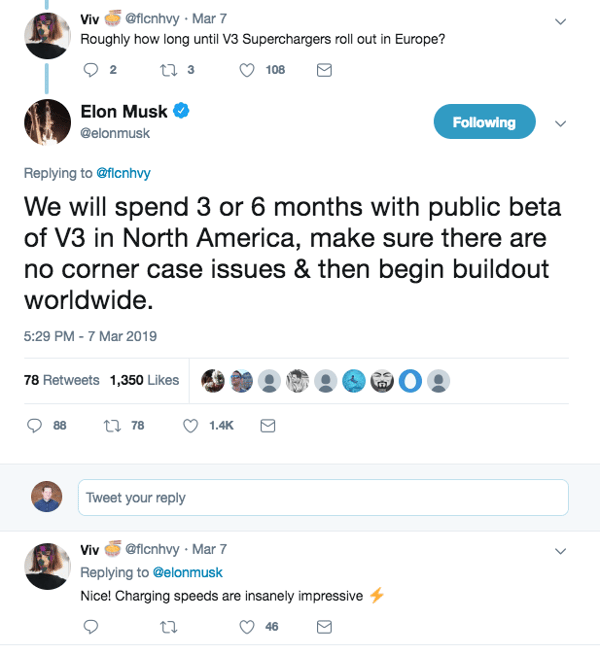This screenshot has width=600, height=654.
Task: Like Viv's reply about charging speeds
Action: pyautogui.click(x=247, y=626)
